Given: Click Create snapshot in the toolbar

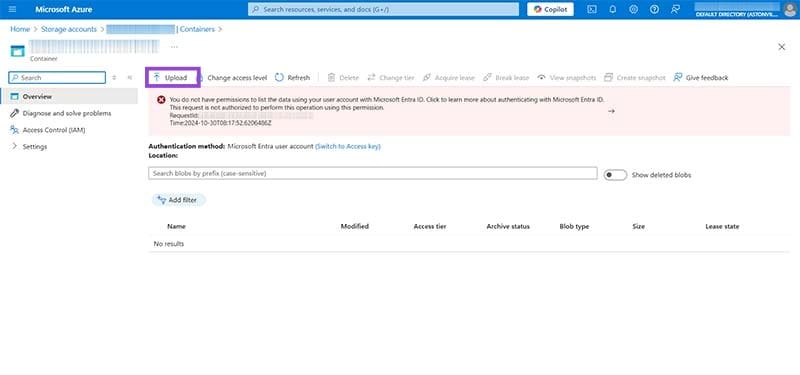Looking at the screenshot, I should 635,78.
